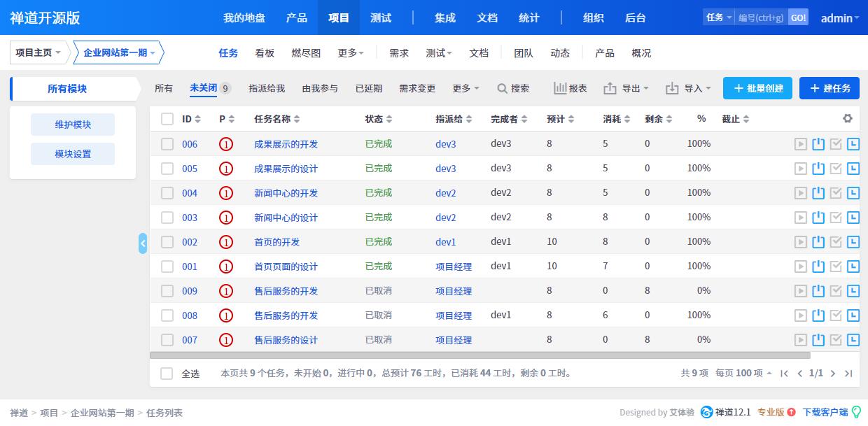The width and height of the screenshot is (868, 426).
Task: Check the box for task 009
Action: 167,291
